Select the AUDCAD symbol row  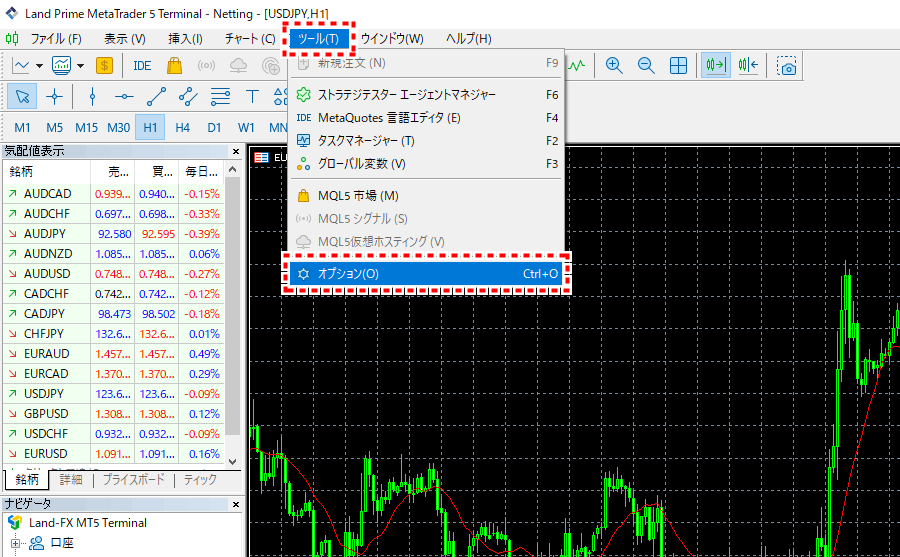[114, 194]
